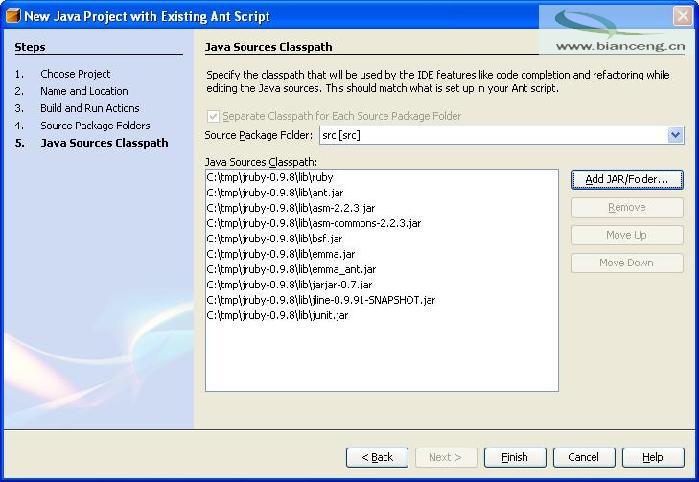699x482 pixels.
Task: Click the Source Package Folder label
Action: (x=259, y=135)
